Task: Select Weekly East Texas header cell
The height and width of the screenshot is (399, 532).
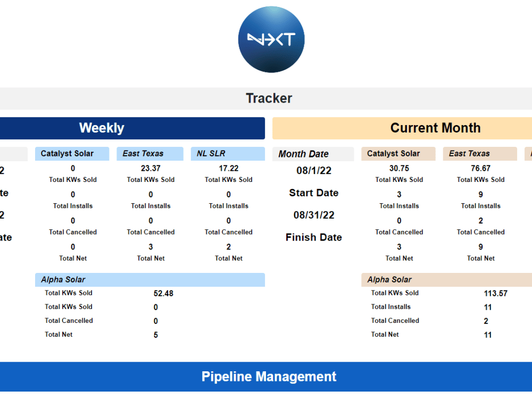Action: (150, 154)
